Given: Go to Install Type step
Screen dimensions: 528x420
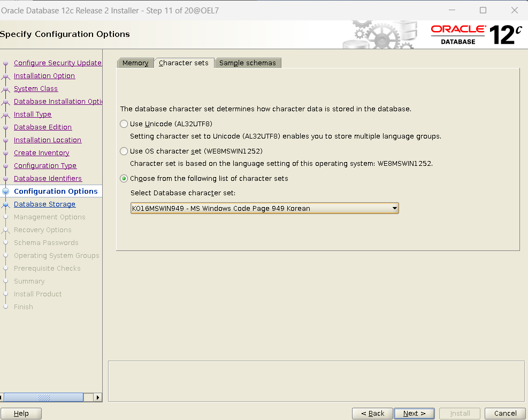Looking at the screenshot, I should (x=33, y=114).
